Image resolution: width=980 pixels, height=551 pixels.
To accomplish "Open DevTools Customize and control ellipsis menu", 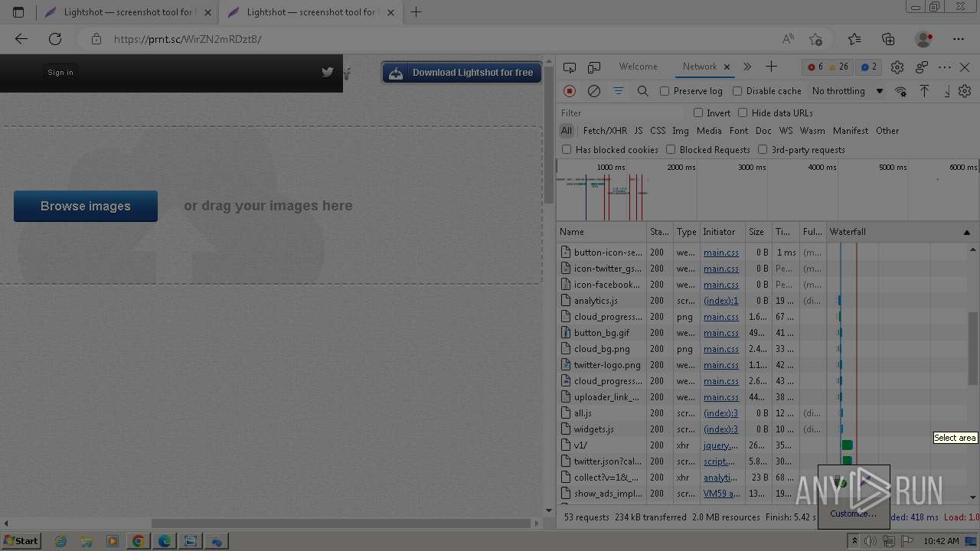I will click(945, 67).
